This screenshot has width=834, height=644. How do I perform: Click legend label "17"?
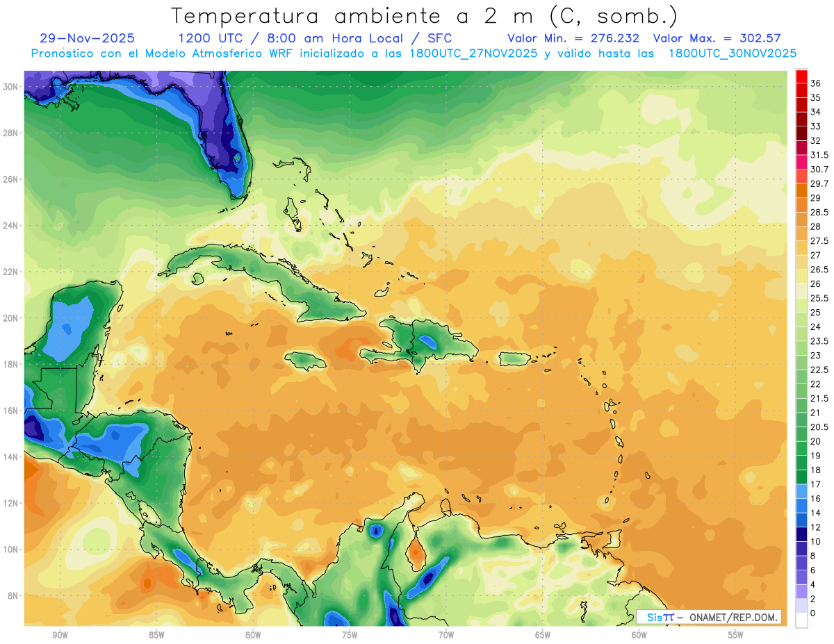[816, 484]
